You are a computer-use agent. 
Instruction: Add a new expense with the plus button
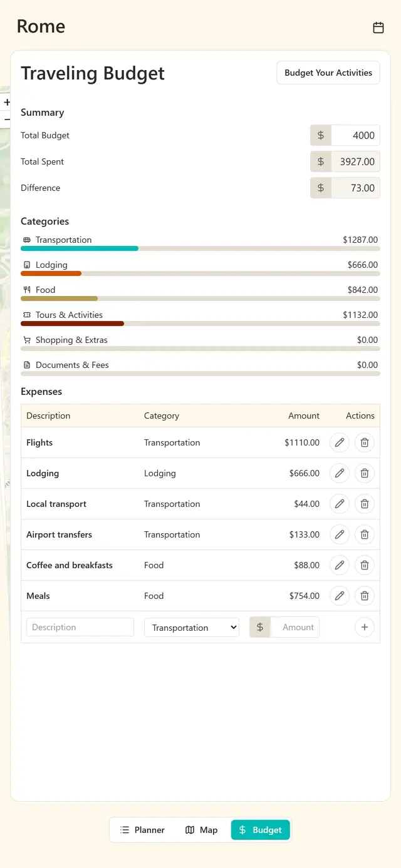click(364, 627)
